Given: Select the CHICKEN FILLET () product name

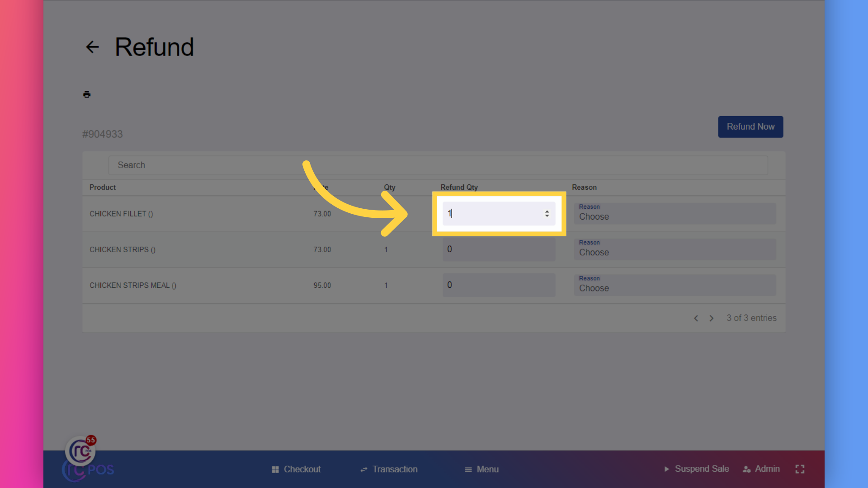Looking at the screenshot, I should pos(121,214).
